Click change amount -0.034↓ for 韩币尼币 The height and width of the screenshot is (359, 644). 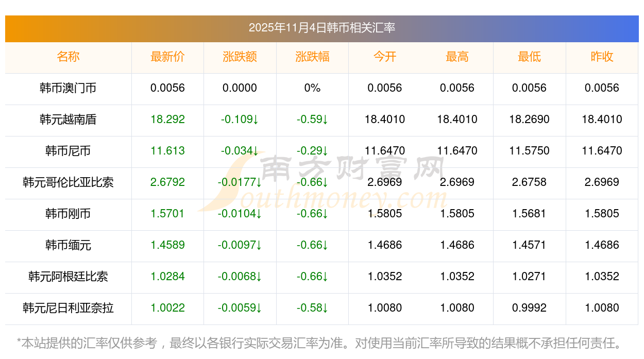[240, 151]
